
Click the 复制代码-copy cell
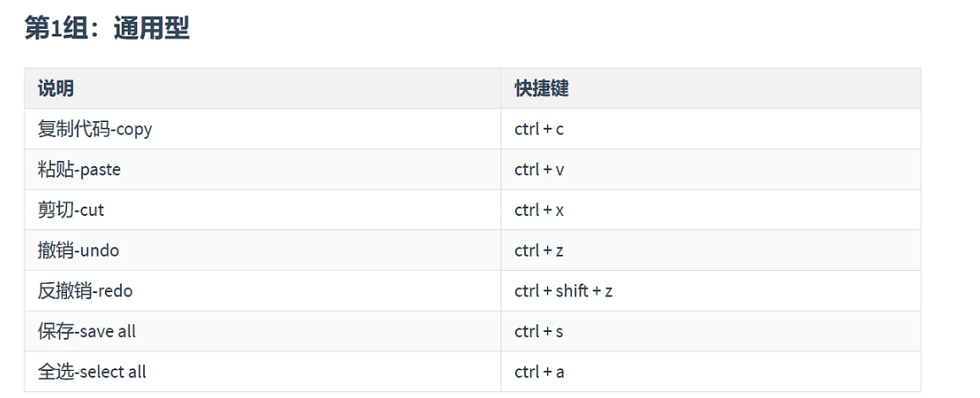coord(263,130)
